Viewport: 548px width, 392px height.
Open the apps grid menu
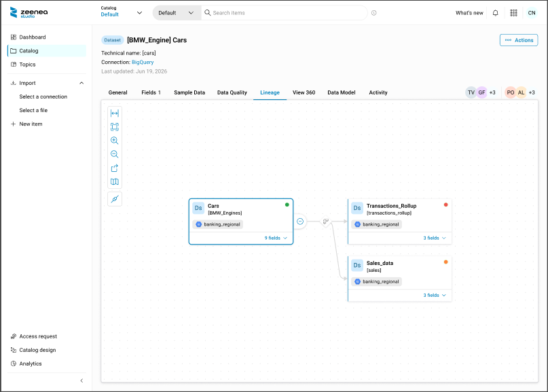pos(513,13)
